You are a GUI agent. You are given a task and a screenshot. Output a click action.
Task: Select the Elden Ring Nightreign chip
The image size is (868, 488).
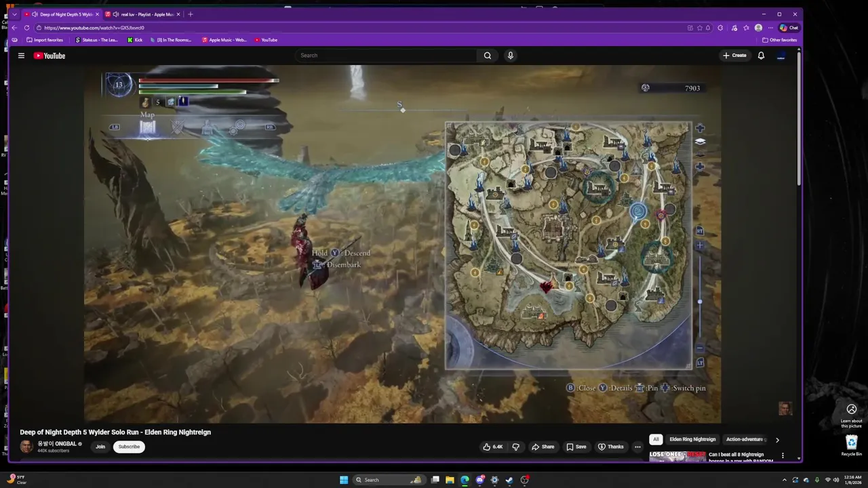(x=692, y=439)
